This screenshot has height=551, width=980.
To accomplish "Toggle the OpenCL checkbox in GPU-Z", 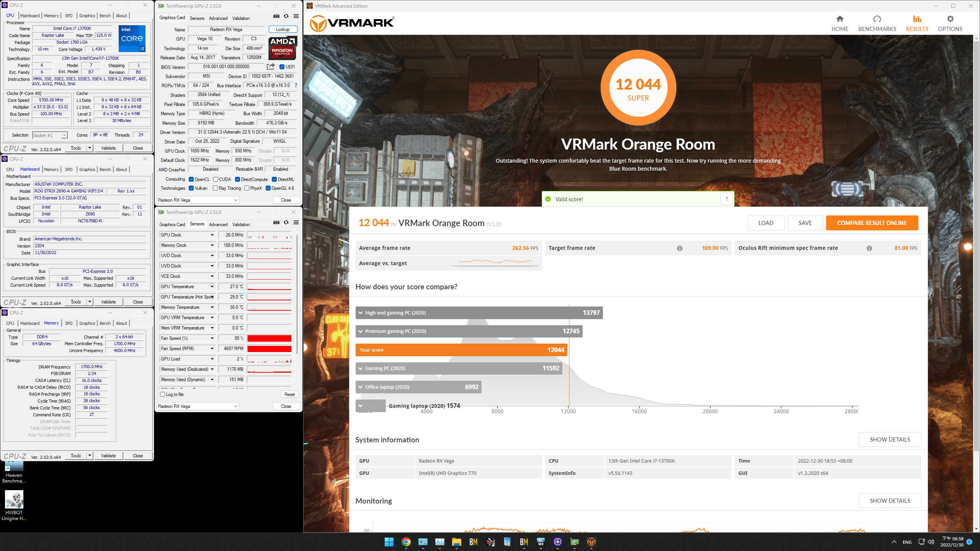I will tap(191, 179).
